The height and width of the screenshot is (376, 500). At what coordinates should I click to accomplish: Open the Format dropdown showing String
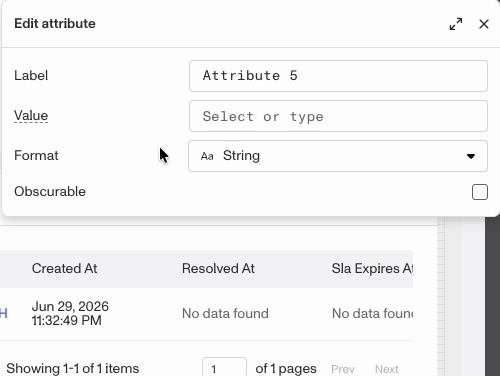[x=338, y=156]
